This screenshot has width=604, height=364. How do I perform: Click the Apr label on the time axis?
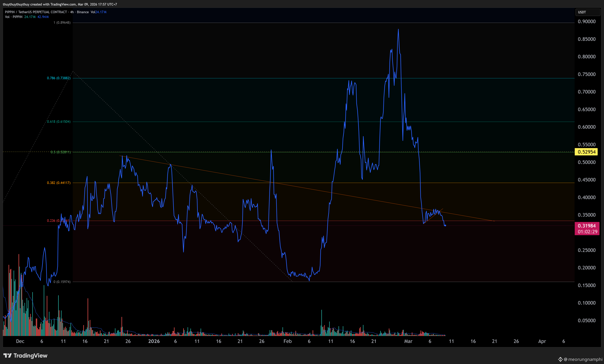542,341
